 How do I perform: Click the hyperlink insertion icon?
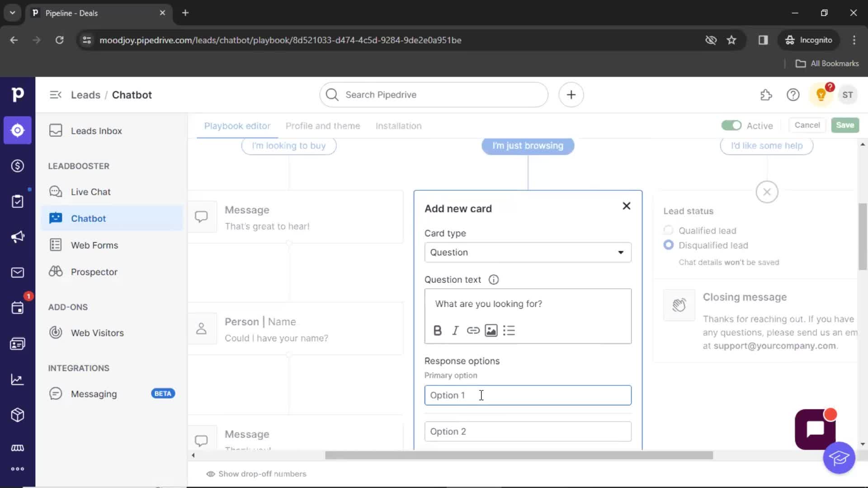473,330
